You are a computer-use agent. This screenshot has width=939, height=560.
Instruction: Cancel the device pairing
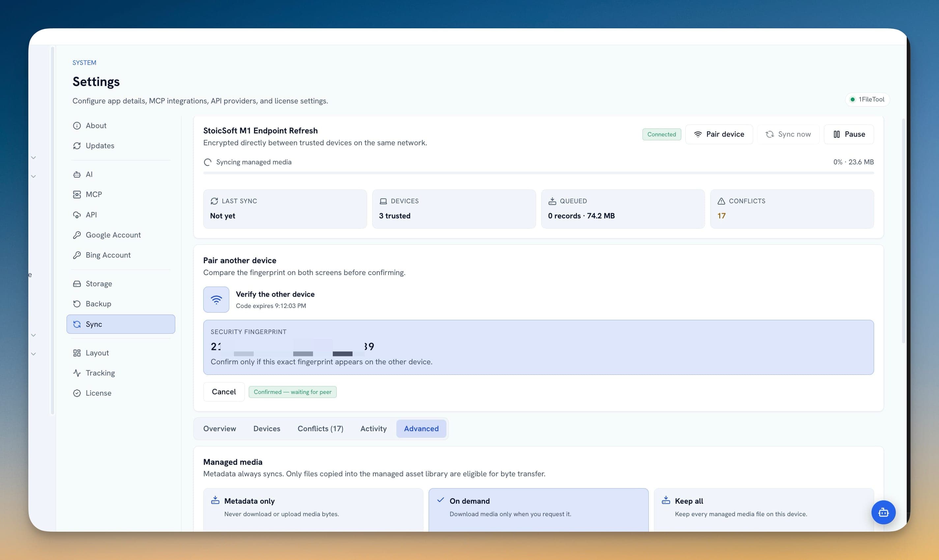point(224,392)
